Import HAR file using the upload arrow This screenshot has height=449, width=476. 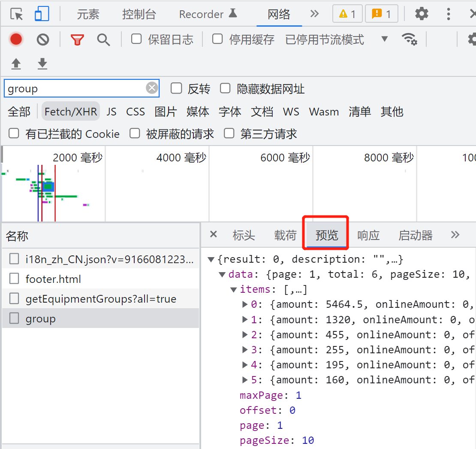[16, 64]
